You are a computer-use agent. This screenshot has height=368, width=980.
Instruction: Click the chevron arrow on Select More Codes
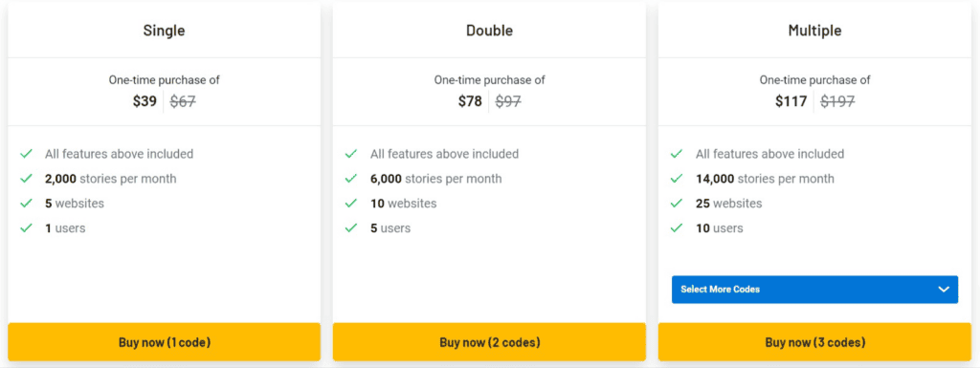pos(943,290)
